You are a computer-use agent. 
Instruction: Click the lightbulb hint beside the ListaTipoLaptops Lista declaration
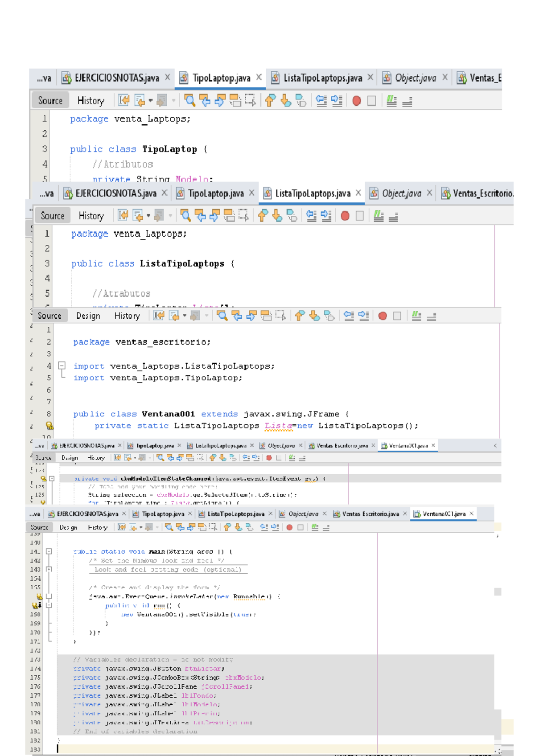[49, 426]
